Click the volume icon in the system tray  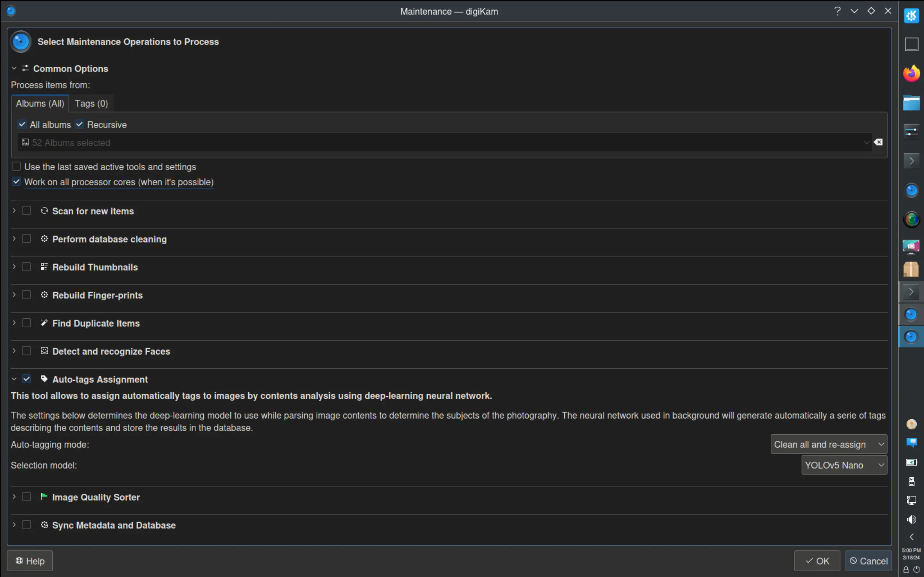tap(911, 519)
